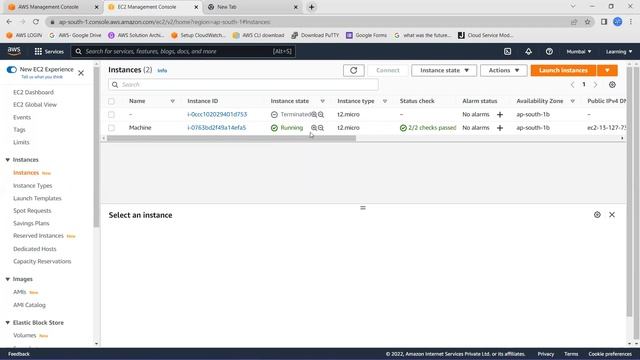Screen dimensions: 640x360
Task: Open instance ID i-0ccc102029401d753 link
Action: [217, 115]
